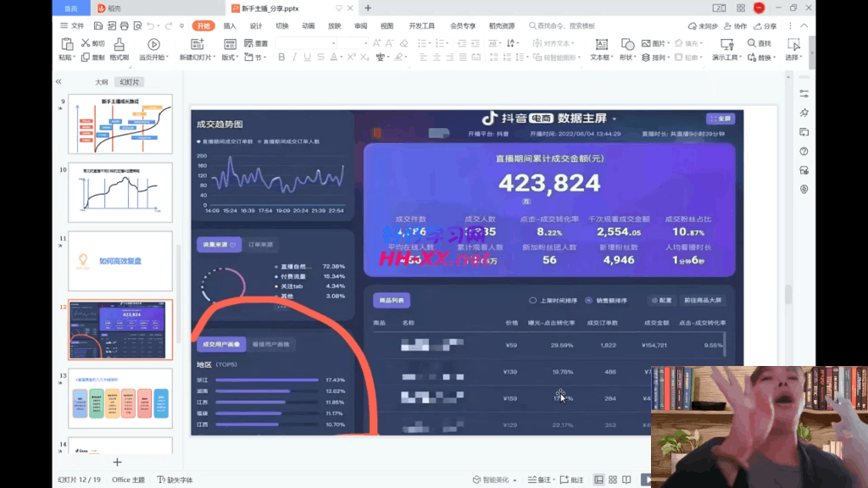Expand the Arrange (排列) dropdown
868x488 pixels.
pyautogui.click(x=669, y=58)
